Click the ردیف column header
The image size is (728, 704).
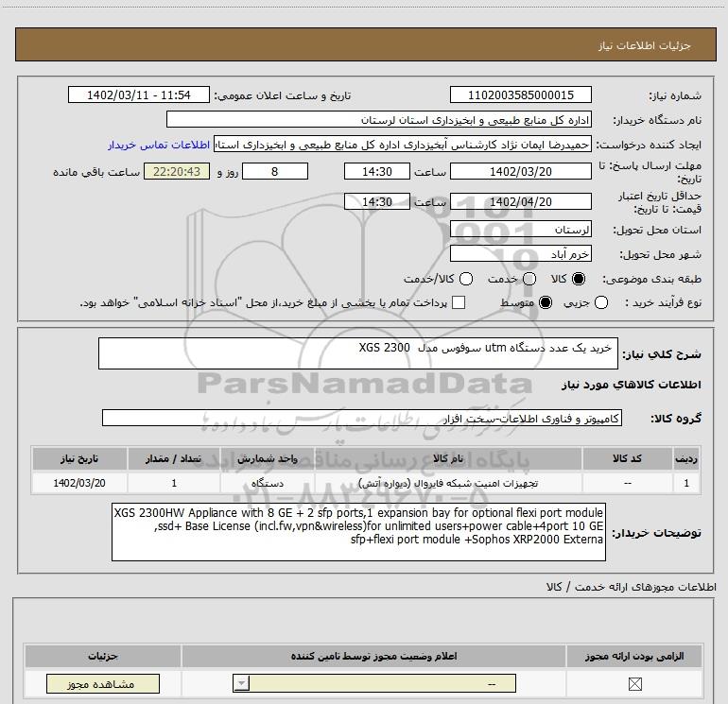tap(686, 459)
